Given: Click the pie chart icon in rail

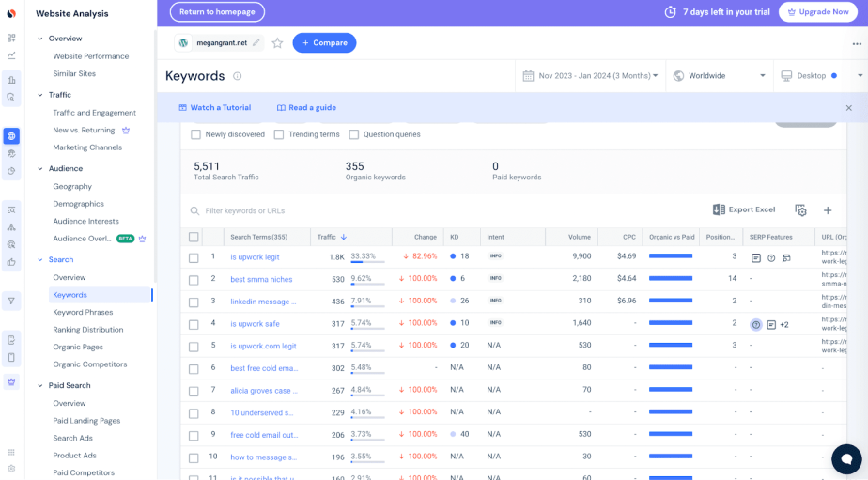Looking at the screenshot, I should [x=11, y=171].
